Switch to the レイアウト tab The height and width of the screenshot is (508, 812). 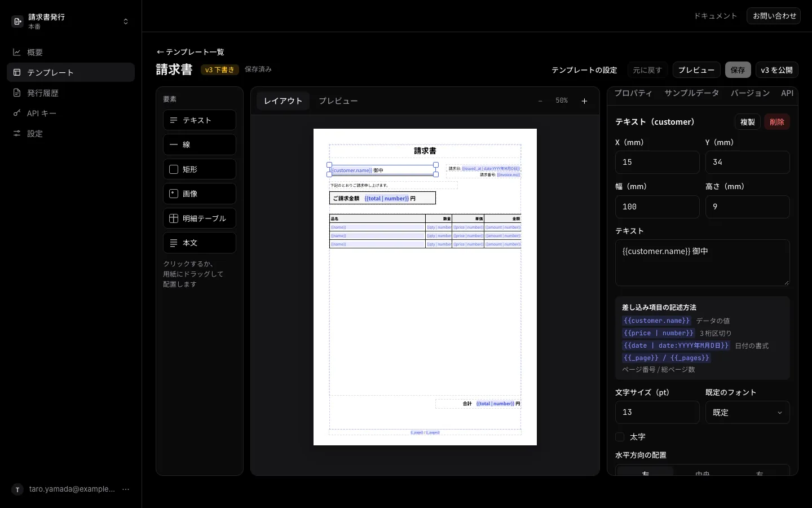pyautogui.click(x=283, y=101)
